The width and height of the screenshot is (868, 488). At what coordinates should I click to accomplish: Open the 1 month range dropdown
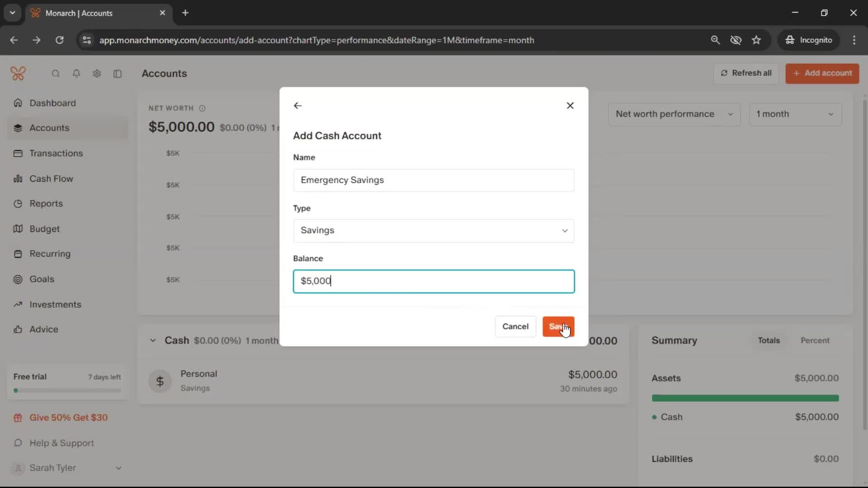pos(795,114)
